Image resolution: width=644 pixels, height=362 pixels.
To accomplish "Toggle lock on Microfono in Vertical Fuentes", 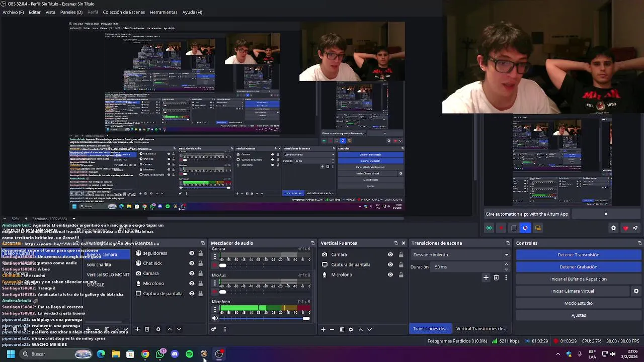I will coord(400,275).
